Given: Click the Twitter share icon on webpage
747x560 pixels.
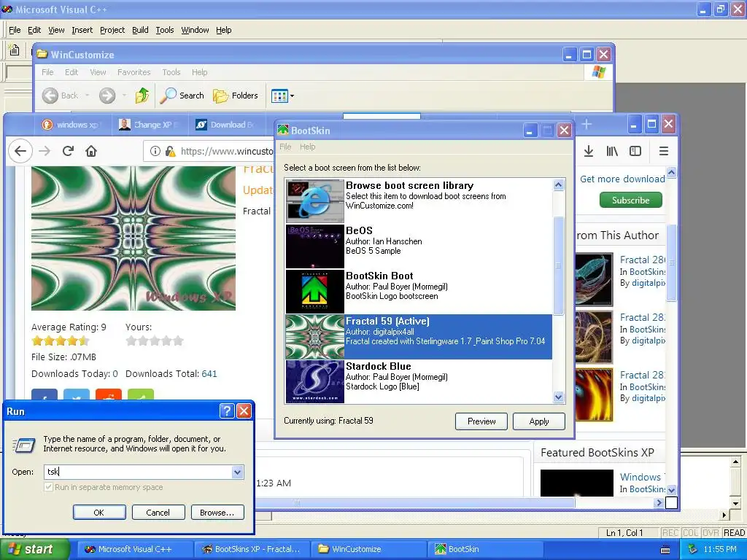Looking at the screenshot, I should pyautogui.click(x=77, y=394).
